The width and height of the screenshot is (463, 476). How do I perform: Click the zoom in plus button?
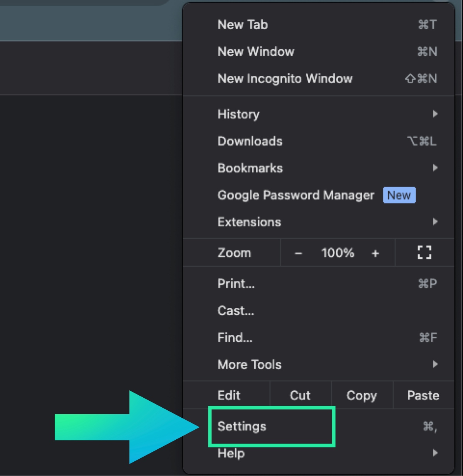tap(375, 253)
